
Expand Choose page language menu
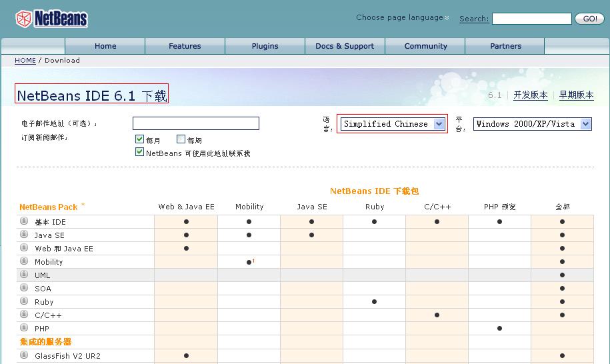click(403, 17)
